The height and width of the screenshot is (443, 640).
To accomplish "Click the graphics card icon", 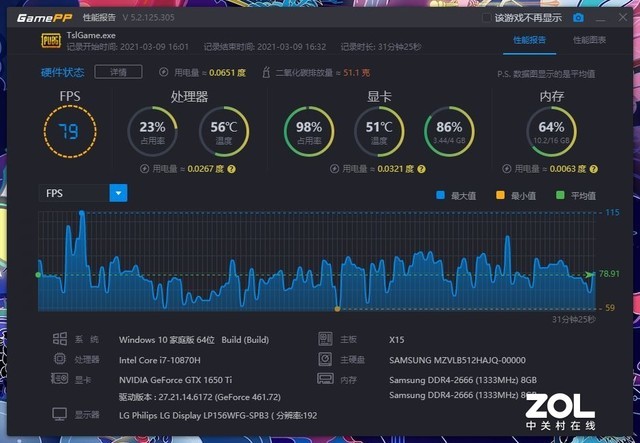I will [60, 378].
